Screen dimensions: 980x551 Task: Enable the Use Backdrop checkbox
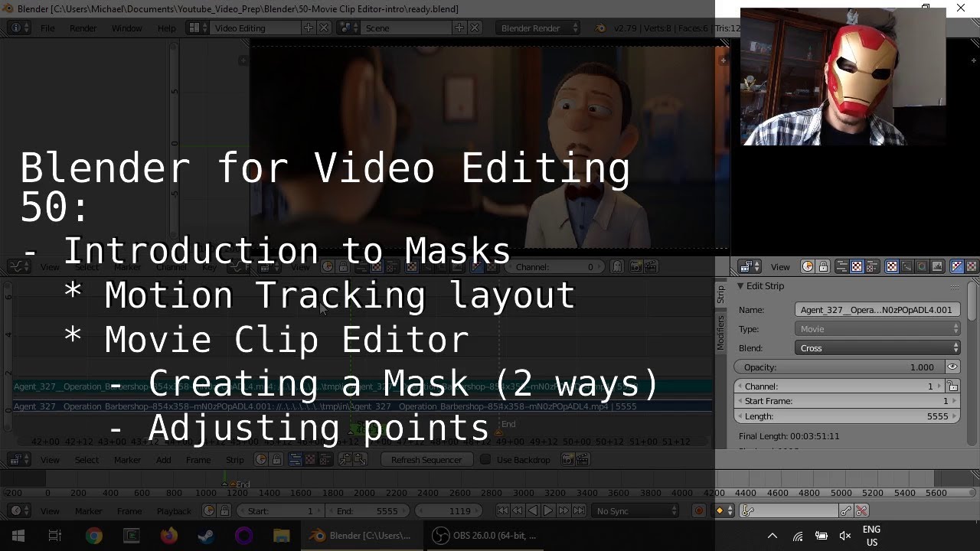[x=485, y=460]
